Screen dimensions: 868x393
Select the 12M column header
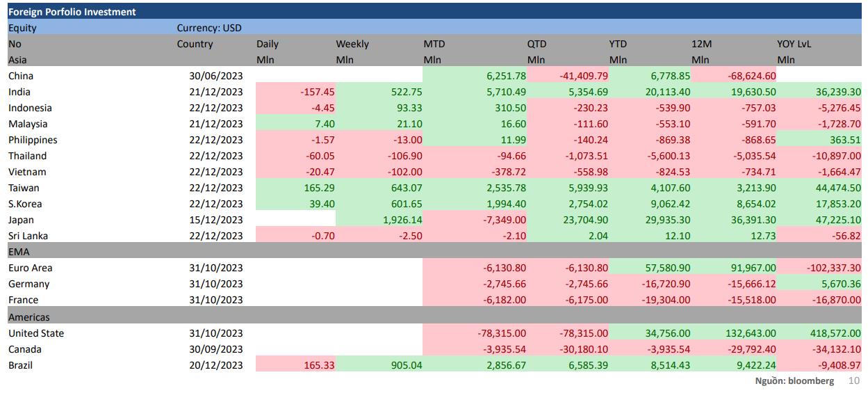point(701,44)
